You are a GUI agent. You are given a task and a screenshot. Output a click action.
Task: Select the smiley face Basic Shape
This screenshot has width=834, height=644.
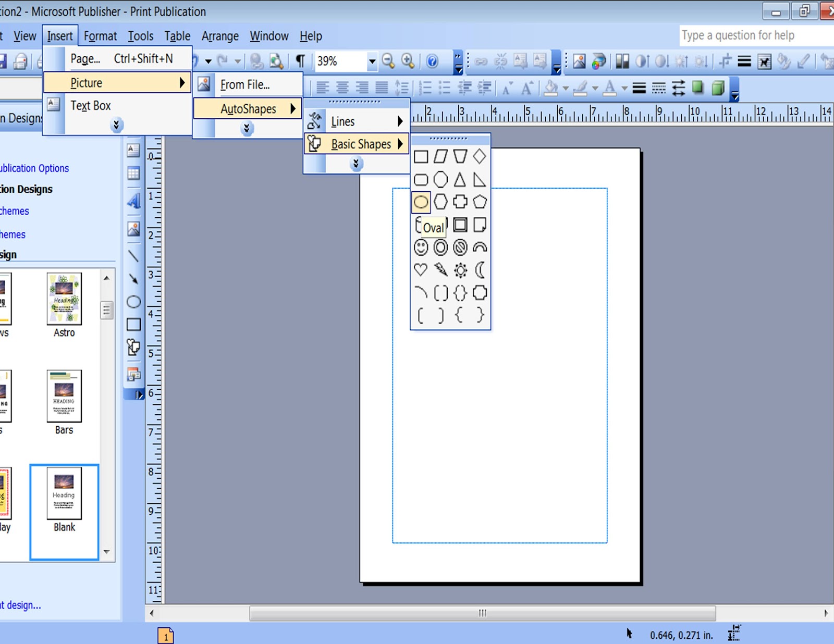coord(420,247)
